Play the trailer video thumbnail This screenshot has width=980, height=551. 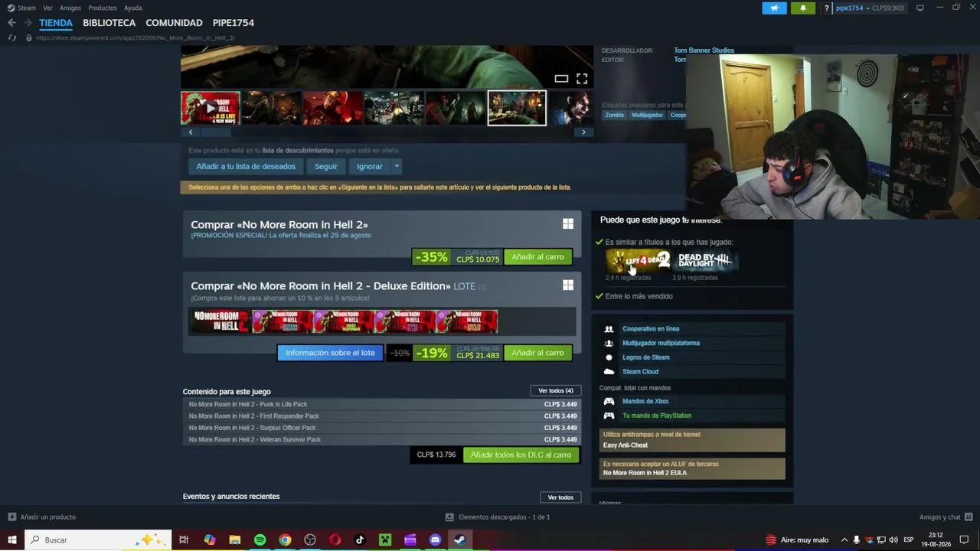click(x=211, y=108)
